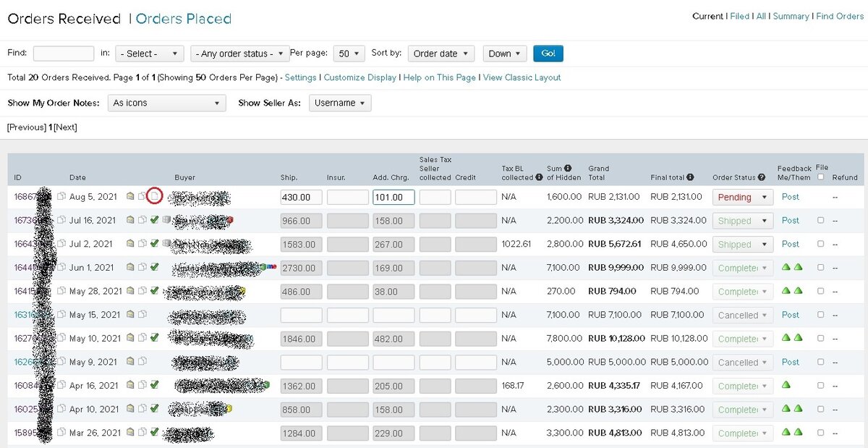868x448 pixels.
Task: Open message envelope icon for Aug 5, 2021 order
Action: (x=130, y=196)
